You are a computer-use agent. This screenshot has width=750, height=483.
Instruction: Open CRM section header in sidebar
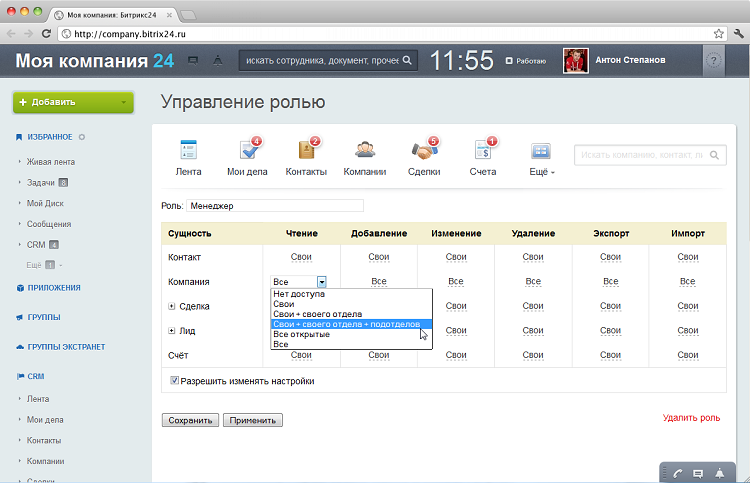point(35,376)
